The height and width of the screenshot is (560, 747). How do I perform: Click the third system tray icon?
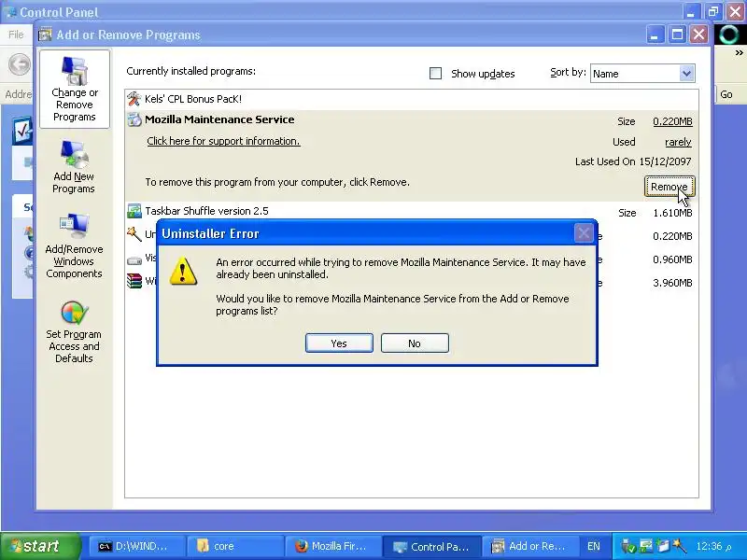click(x=663, y=546)
